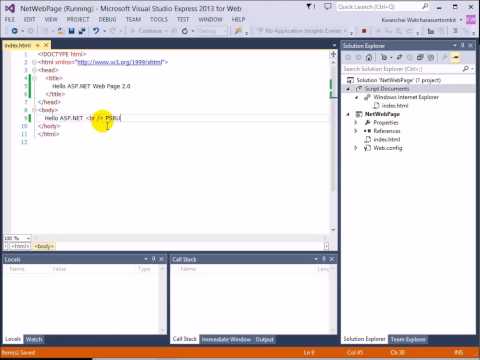Select index.html under Windows Internet Explorer

click(x=395, y=106)
